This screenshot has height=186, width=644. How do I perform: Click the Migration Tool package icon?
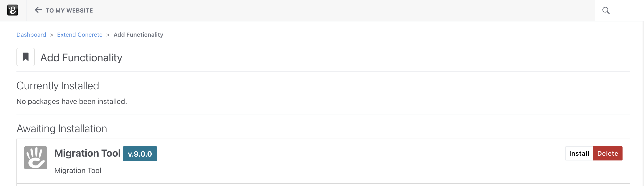[x=35, y=158]
